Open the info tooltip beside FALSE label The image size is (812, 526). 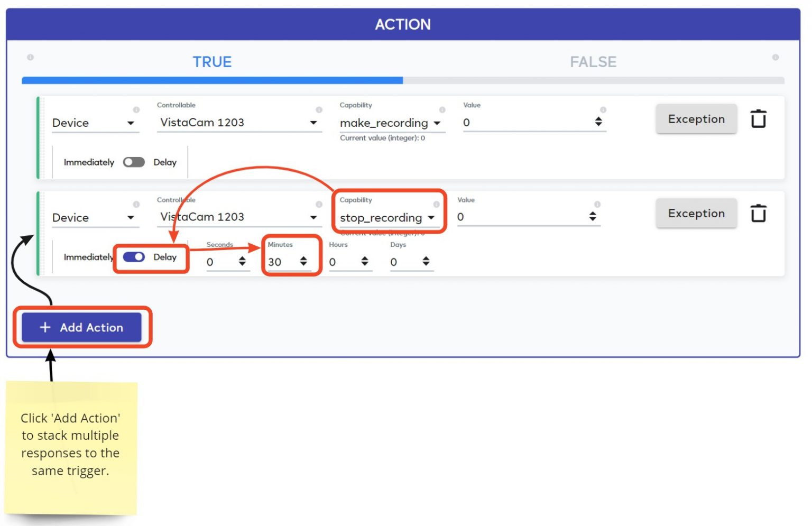point(775,57)
